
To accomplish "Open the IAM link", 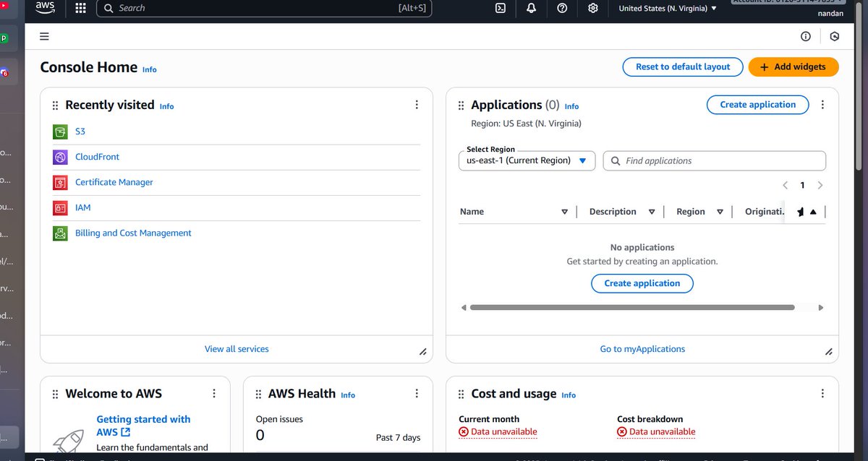I will click(x=83, y=207).
